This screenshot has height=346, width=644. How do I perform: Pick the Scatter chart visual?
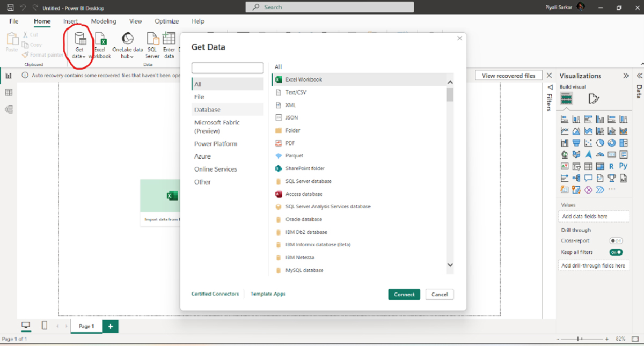(x=588, y=143)
